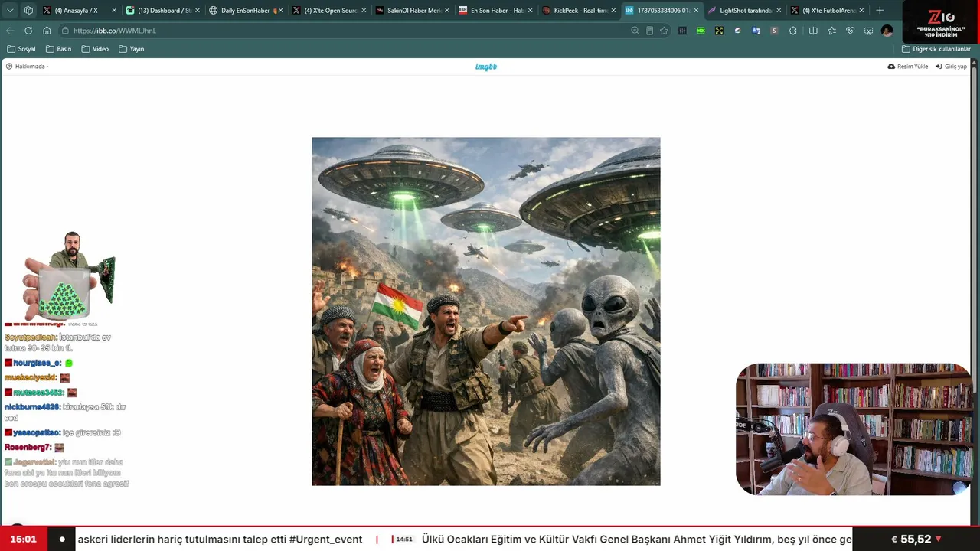980x551 pixels.
Task: Expand the tab list chevron
Action: coord(10,11)
